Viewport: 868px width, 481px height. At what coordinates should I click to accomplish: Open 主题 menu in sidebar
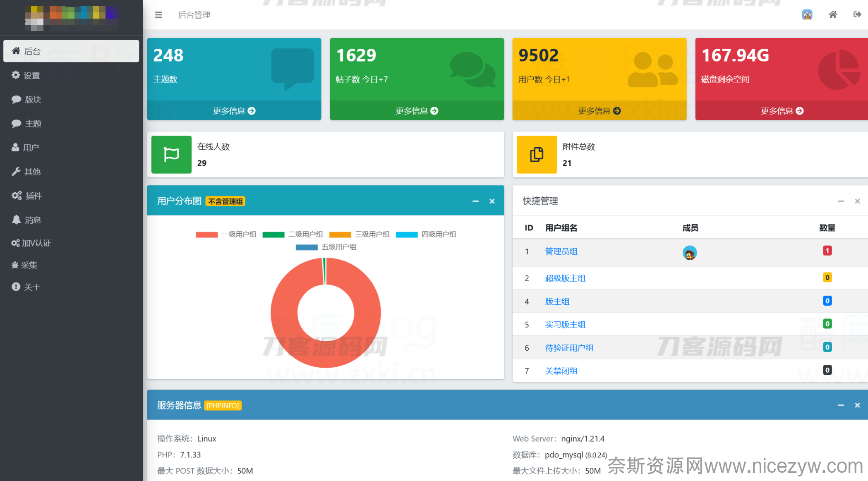pos(71,123)
